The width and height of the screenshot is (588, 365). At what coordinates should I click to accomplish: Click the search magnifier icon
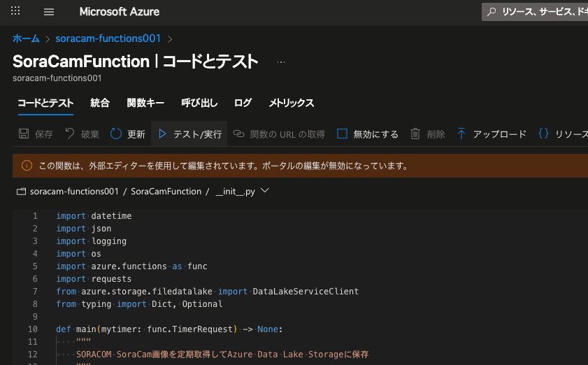(492, 12)
